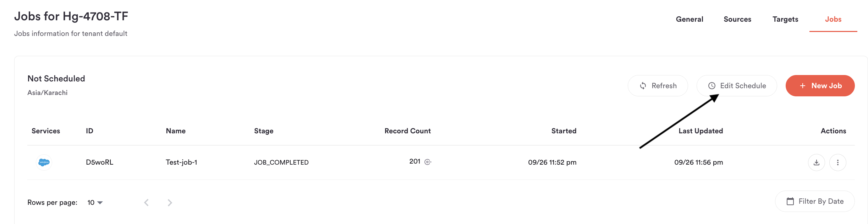868x224 pixels.
Task: Click the record count refresh icon next to 201
Action: [428, 161]
